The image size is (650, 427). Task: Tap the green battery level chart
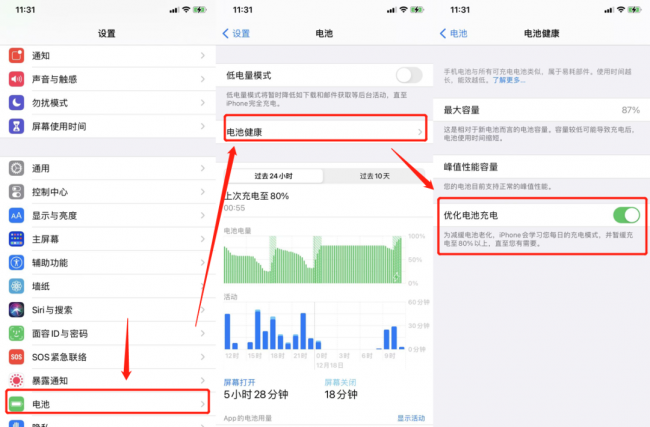[x=313, y=260]
